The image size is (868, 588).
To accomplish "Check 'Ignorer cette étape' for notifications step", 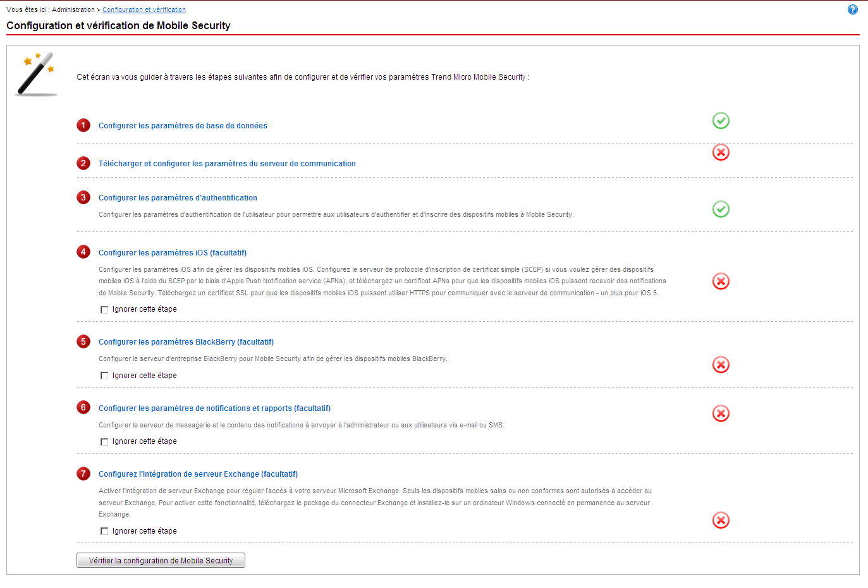I will (x=104, y=442).
